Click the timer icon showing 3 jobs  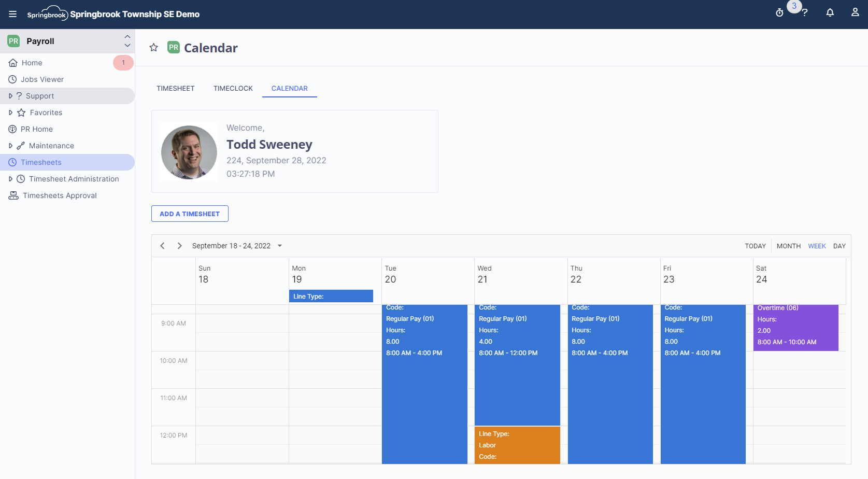[x=779, y=12]
